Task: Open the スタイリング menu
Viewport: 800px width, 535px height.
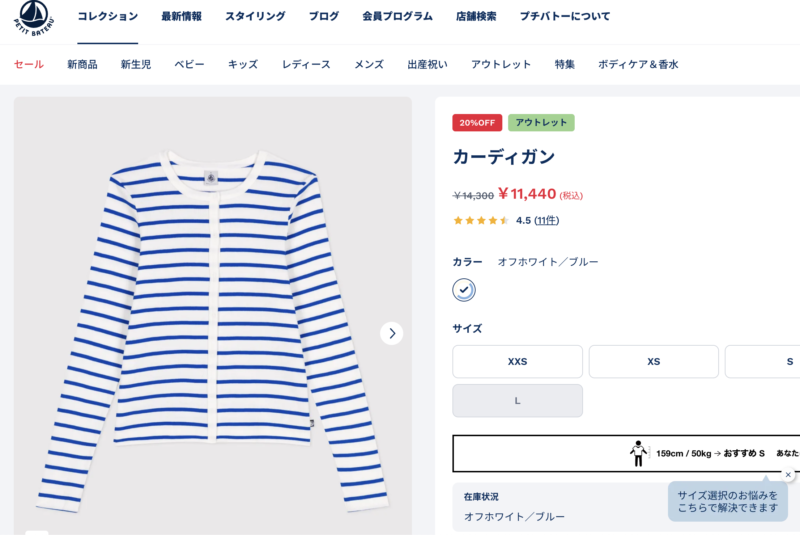Action: pyautogui.click(x=255, y=17)
